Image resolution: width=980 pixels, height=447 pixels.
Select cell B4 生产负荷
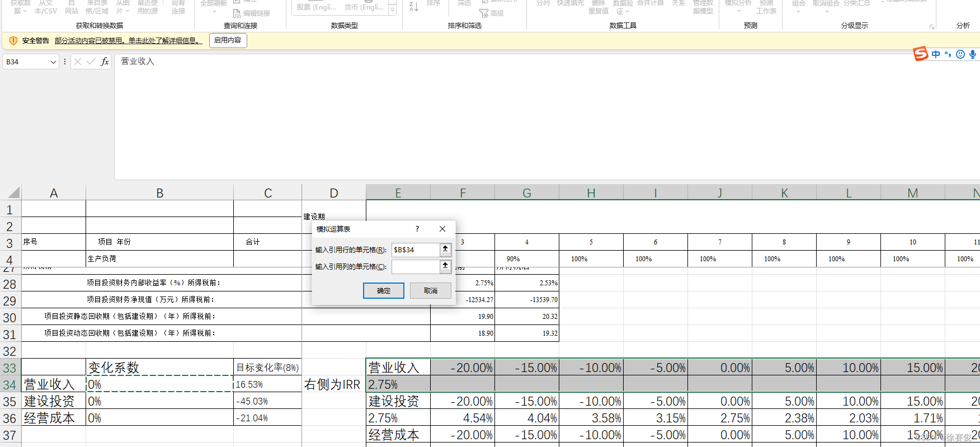[159, 258]
